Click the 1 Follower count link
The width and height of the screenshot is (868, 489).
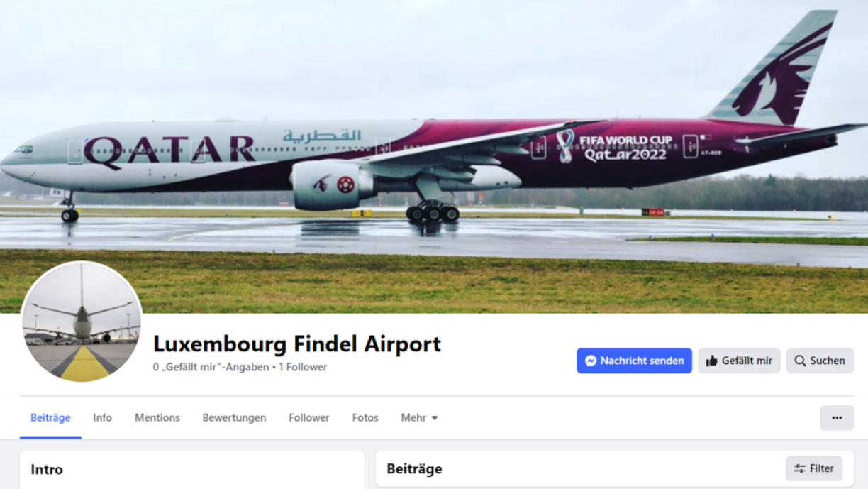pos(303,367)
